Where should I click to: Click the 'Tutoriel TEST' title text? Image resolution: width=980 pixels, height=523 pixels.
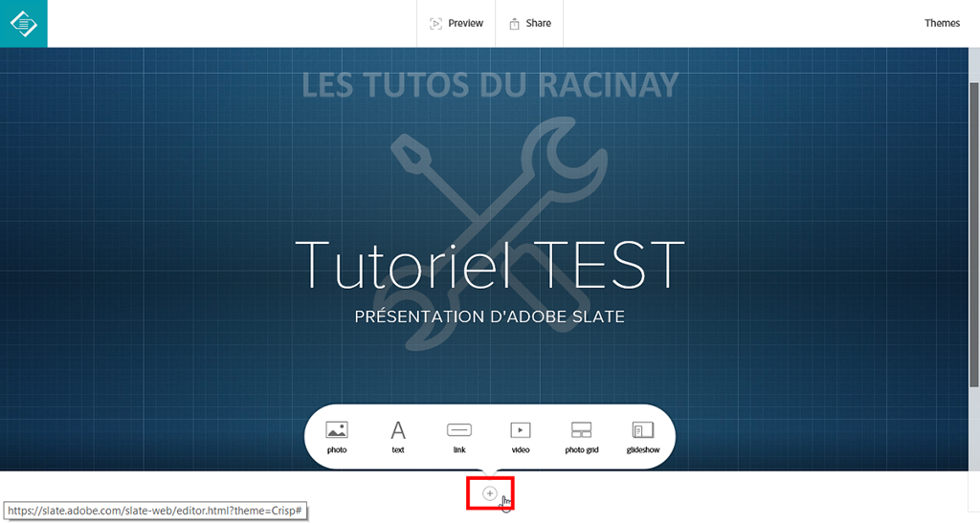[489, 265]
